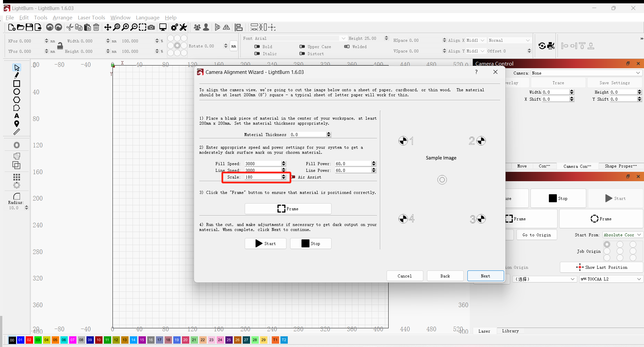Increase Material Thickness with stepper arrow

(x=329, y=133)
